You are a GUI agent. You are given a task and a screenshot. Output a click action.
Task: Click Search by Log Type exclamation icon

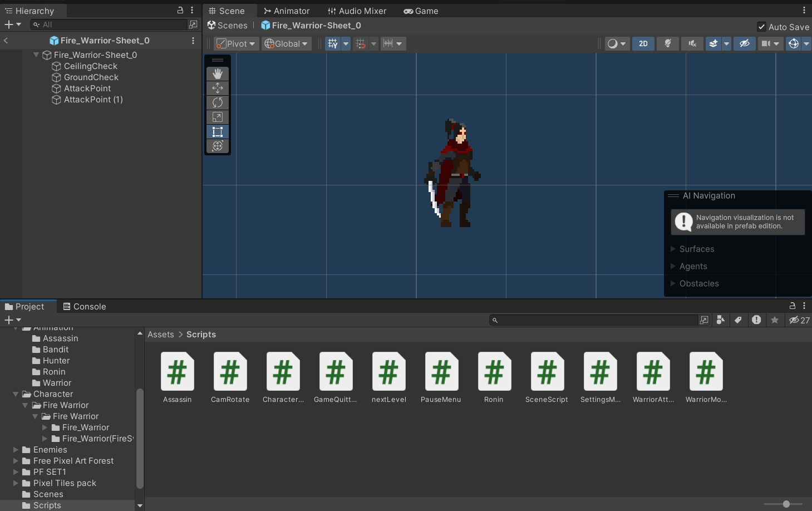tap(756, 320)
